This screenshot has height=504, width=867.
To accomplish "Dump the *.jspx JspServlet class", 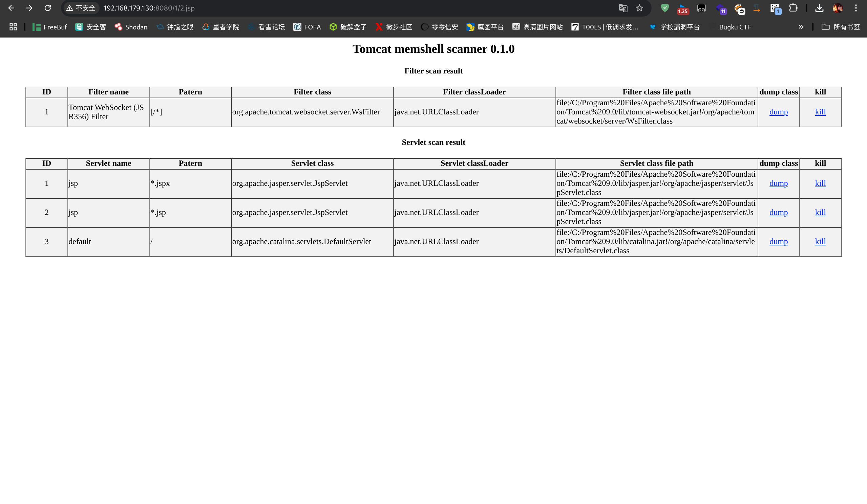I will pyautogui.click(x=778, y=183).
